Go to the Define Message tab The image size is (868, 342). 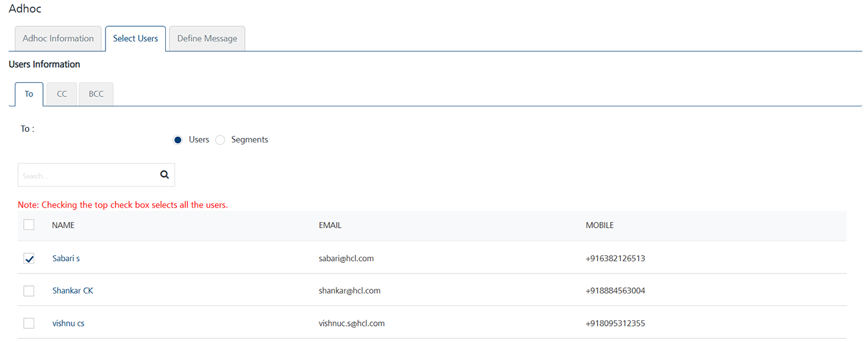207,39
